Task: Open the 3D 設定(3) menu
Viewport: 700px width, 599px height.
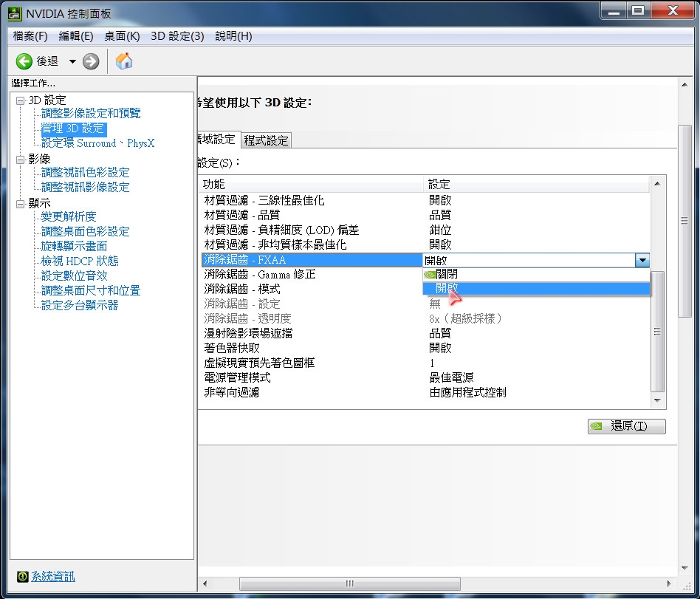Action: tap(177, 36)
